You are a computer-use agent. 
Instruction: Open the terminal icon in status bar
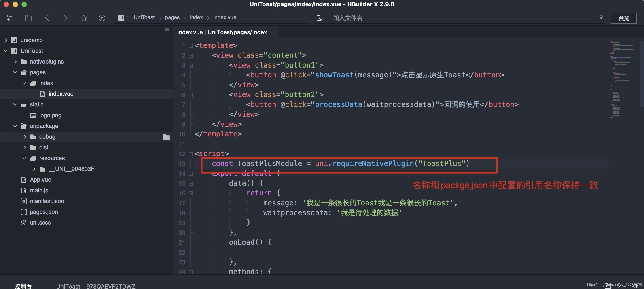pyautogui.click(x=608, y=286)
